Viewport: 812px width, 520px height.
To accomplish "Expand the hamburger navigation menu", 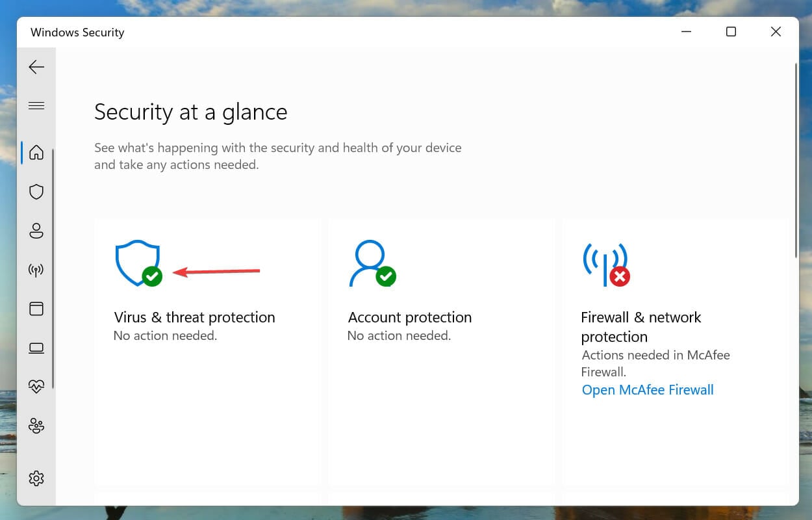I will click(x=36, y=105).
